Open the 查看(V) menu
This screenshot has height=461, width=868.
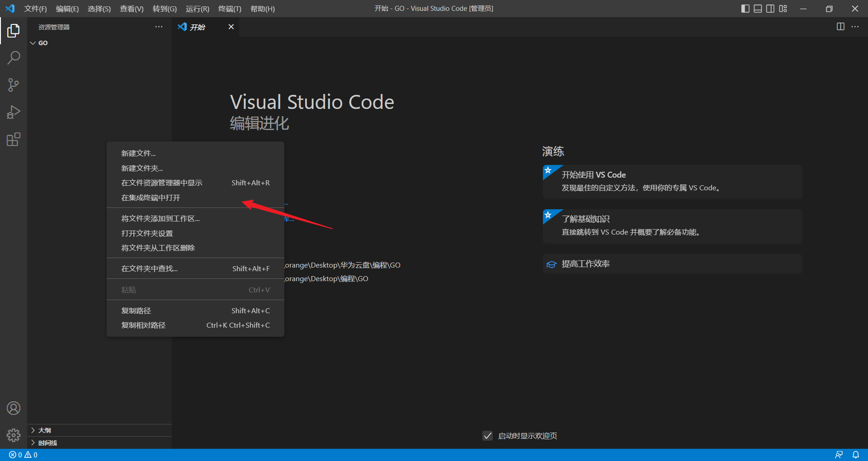(132, 9)
